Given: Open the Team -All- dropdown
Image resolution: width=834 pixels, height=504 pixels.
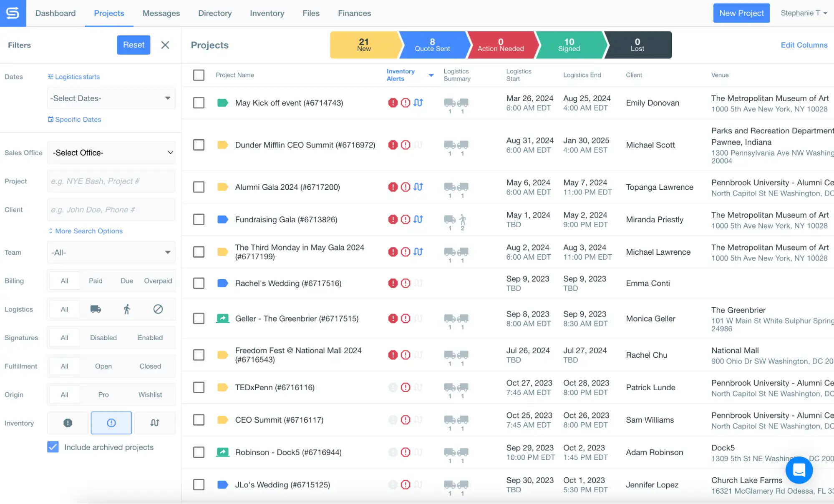Looking at the screenshot, I should click(111, 253).
